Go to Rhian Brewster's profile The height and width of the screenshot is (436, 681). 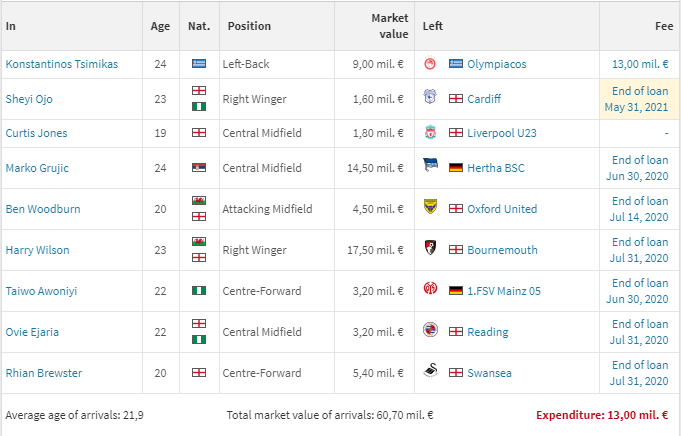[43, 373]
